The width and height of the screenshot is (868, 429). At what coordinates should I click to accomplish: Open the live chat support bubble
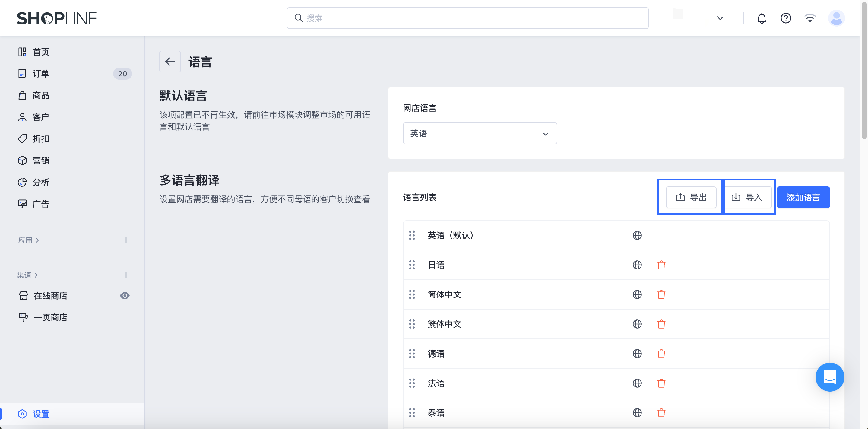[x=829, y=377]
